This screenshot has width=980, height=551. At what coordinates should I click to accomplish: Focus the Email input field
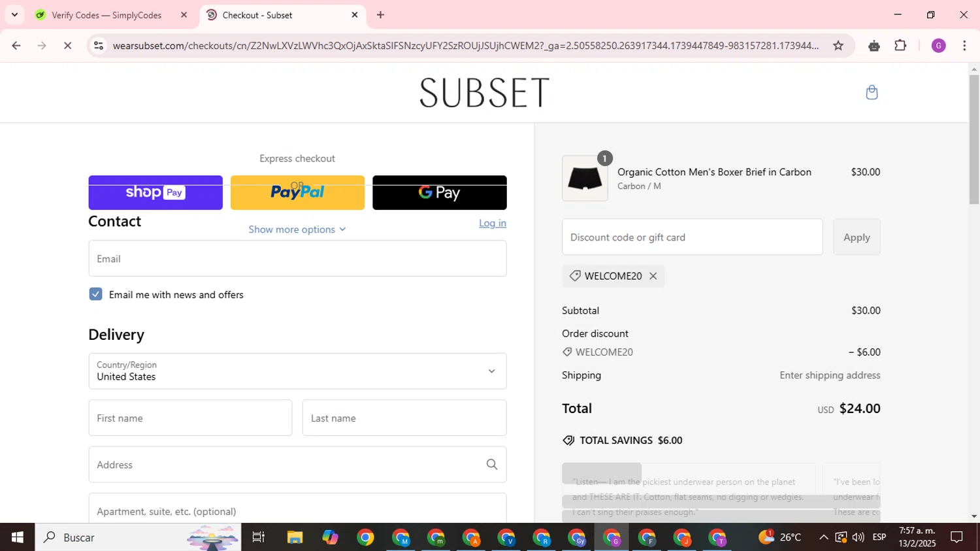(297, 258)
